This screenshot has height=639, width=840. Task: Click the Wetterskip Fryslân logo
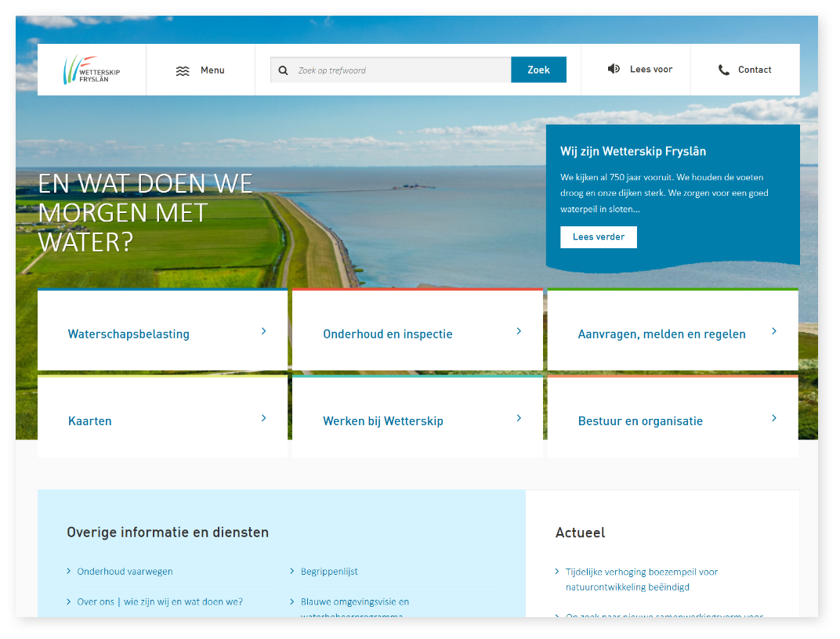coord(92,70)
